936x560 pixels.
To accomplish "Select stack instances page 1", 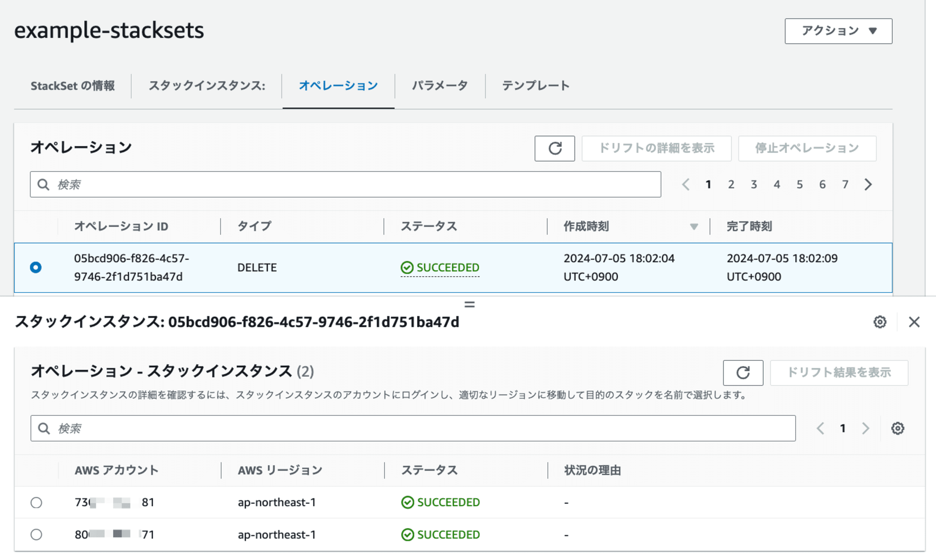I will click(x=843, y=428).
